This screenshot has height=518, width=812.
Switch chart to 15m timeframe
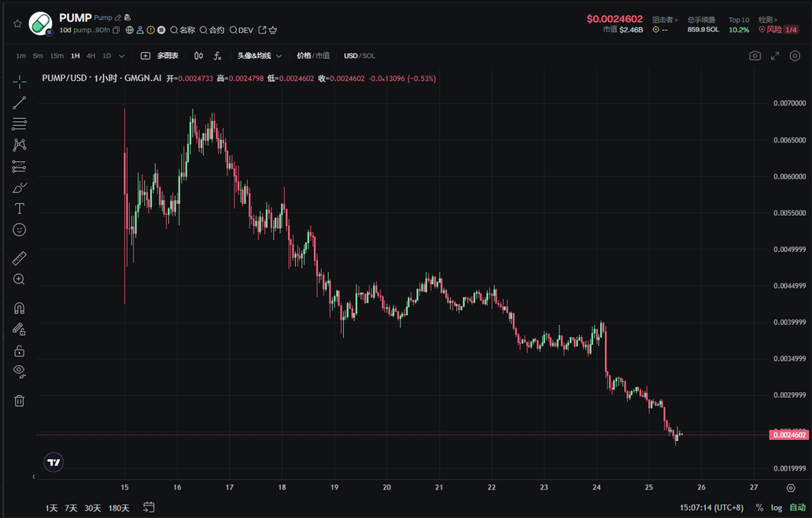[x=57, y=56]
